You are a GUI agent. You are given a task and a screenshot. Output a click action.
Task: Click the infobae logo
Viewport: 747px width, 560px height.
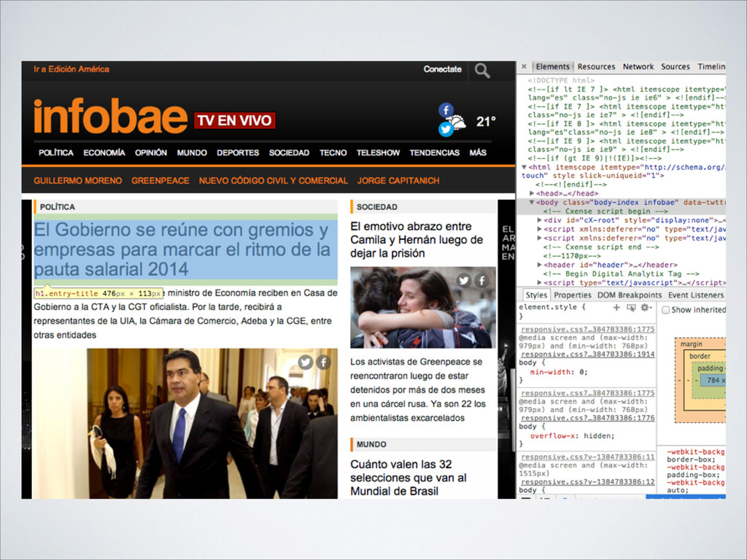[x=111, y=117]
